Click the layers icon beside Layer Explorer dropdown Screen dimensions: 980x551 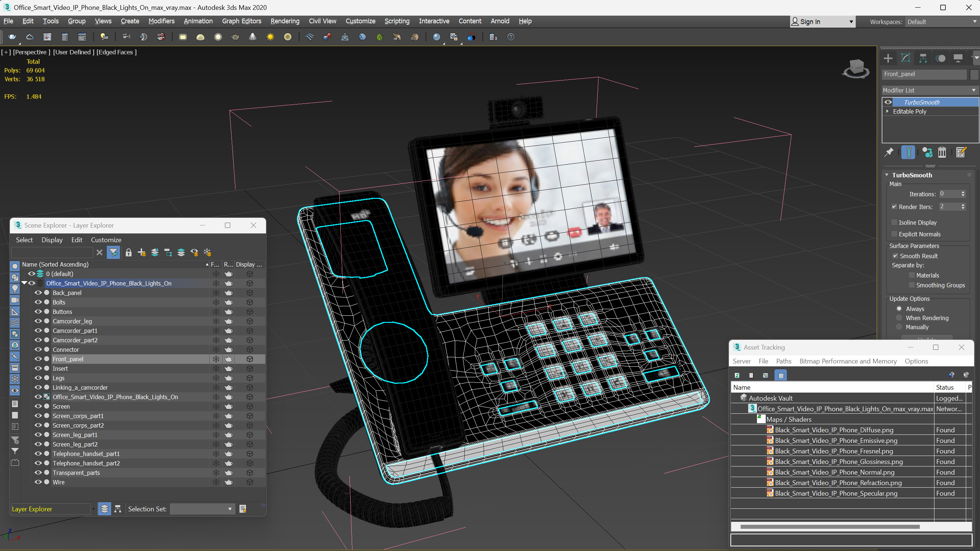(104, 509)
